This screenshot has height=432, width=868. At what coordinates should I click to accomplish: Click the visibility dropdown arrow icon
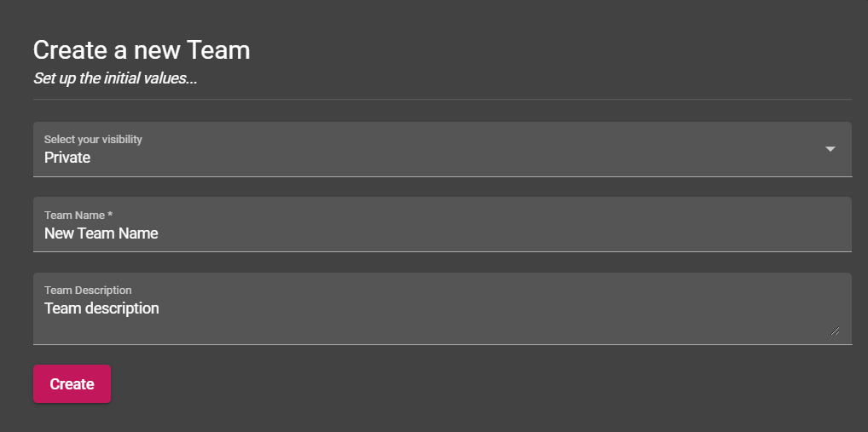(830, 149)
